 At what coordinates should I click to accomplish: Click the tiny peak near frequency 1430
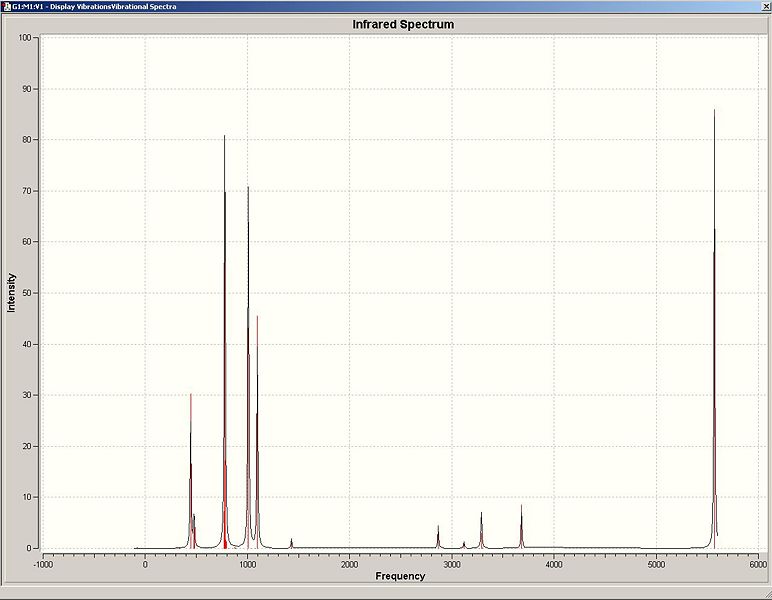click(x=291, y=543)
